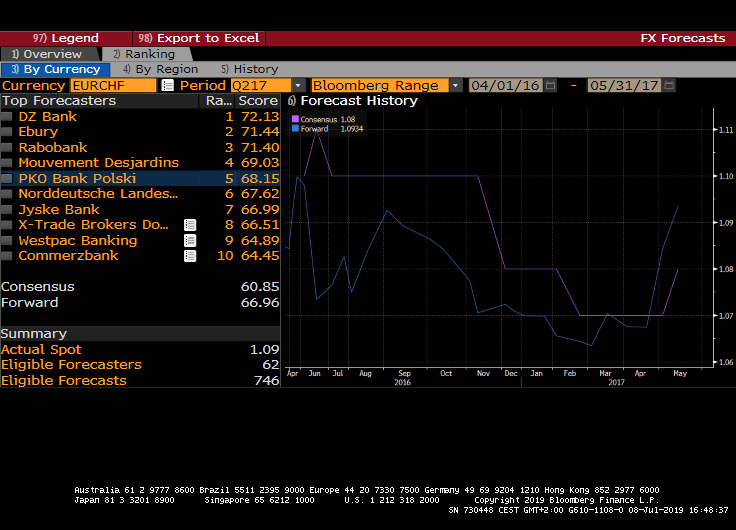Click the Consensus legend color square
This screenshot has height=530, width=736.
pyautogui.click(x=295, y=120)
